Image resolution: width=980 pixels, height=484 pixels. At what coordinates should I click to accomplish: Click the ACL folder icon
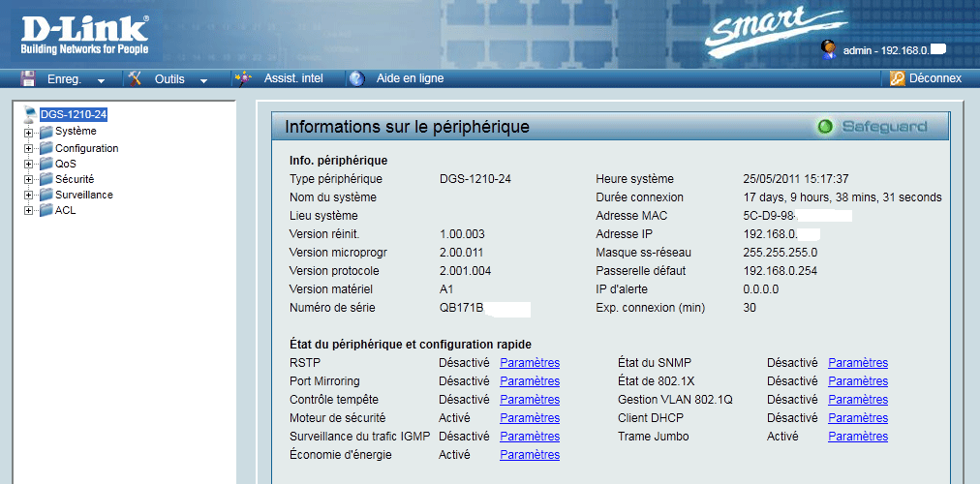coord(46,210)
